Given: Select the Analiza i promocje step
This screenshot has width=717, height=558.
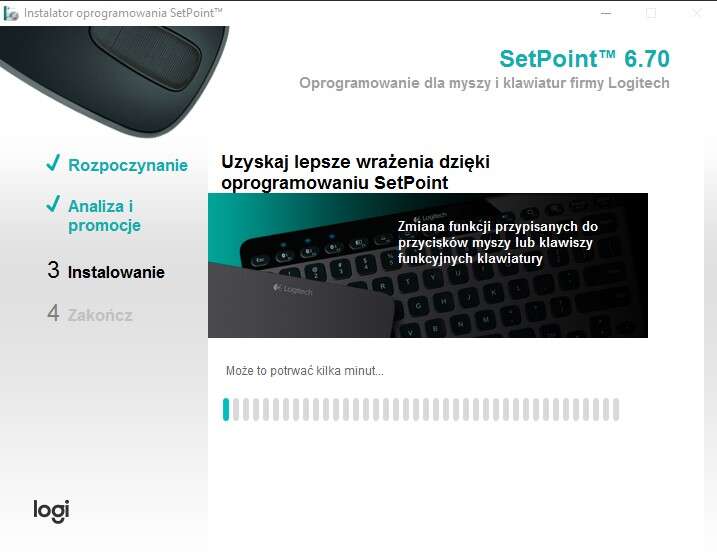Looking at the screenshot, I should pyautogui.click(x=104, y=215).
